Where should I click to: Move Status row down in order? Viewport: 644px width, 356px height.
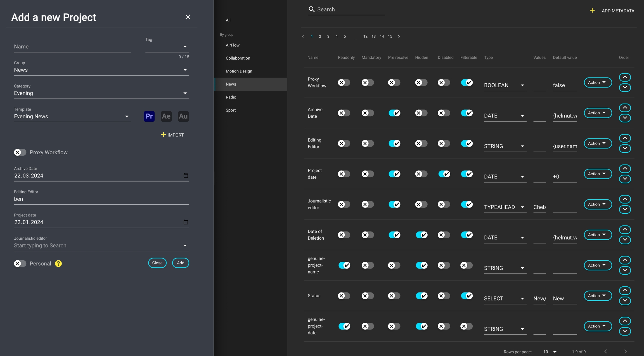(625, 301)
